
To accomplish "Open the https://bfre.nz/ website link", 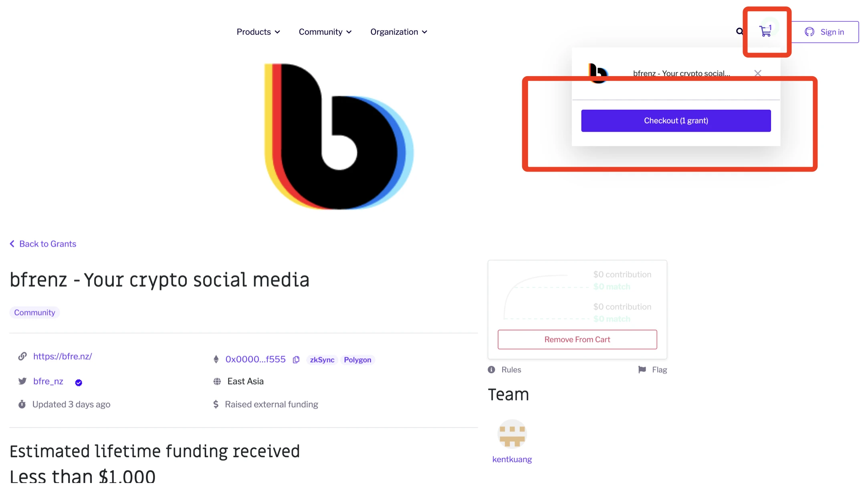I will (62, 356).
